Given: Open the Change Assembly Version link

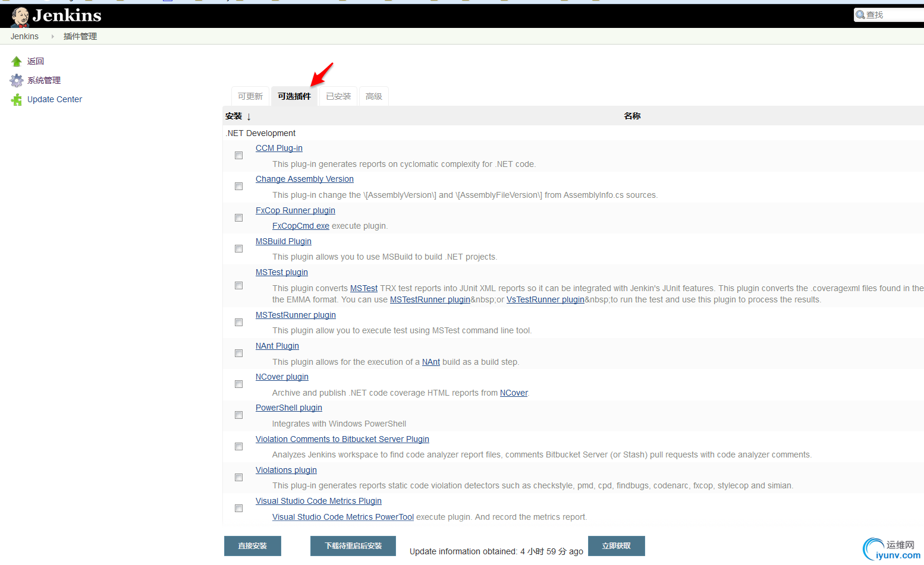Looking at the screenshot, I should (304, 179).
